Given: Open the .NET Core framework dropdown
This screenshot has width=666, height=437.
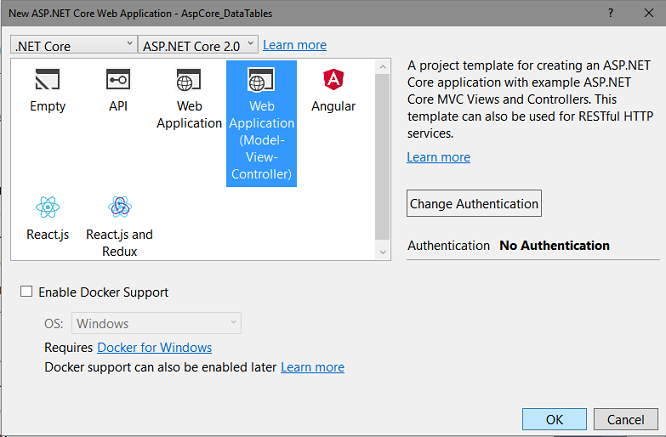Looking at the screenshot, I should (x=74, y=45).
